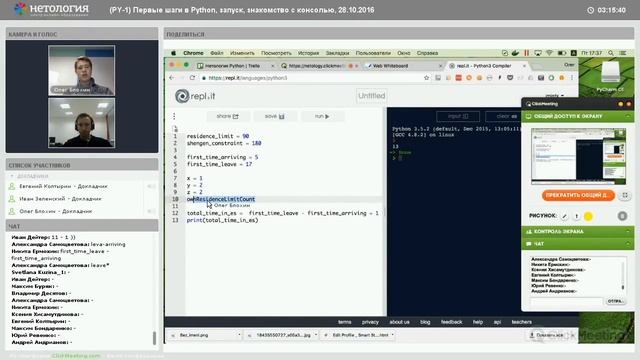Open dropdown for Edit Profile html download
This screenshot has width=640, height=360.
click(x=393, y=335)
